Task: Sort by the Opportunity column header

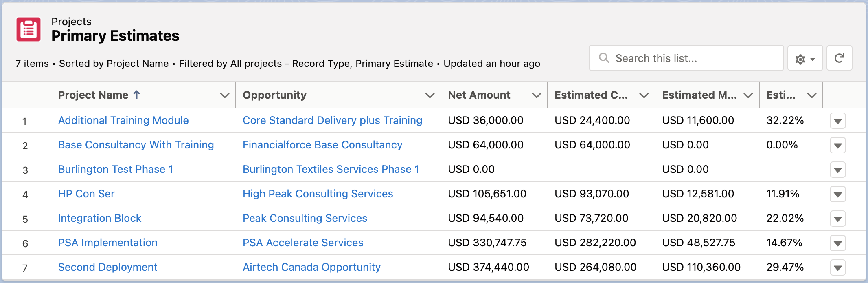Action: coord(274,95)
